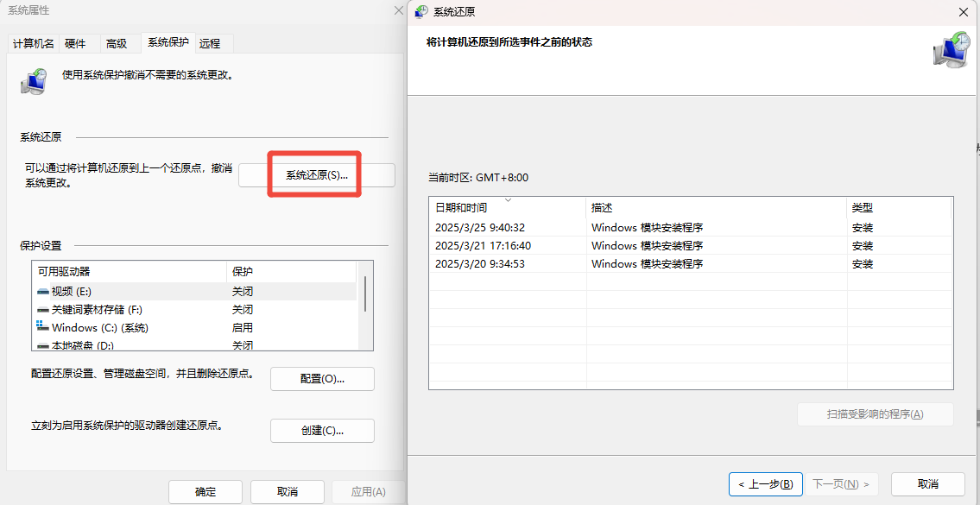This screenshot has height=505, width=980.
Task: Select the 本地磁盘 (D:) drive row
Action: [x=194, y=344]
